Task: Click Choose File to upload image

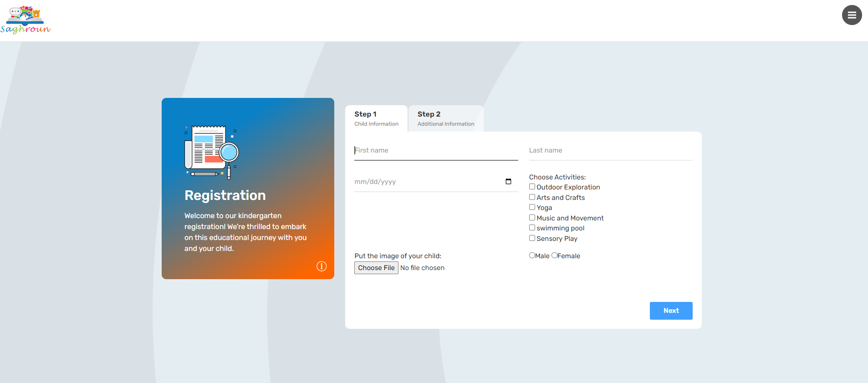Action: click(376, 268)
